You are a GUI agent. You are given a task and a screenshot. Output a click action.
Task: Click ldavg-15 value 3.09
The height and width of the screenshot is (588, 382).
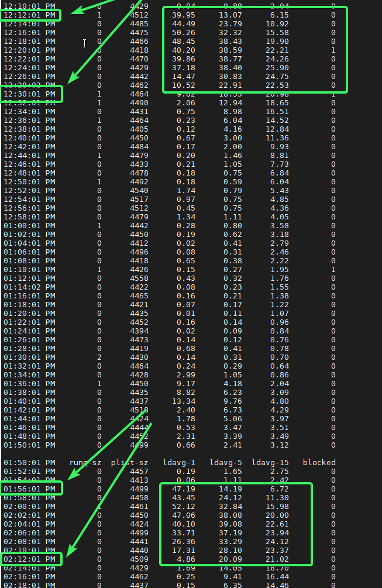[280, 393]
